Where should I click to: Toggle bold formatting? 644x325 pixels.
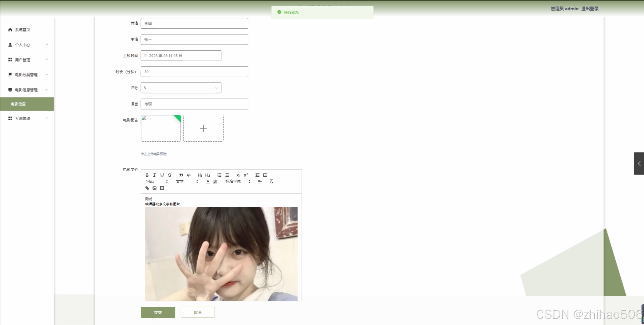click(x=147, y=175)
